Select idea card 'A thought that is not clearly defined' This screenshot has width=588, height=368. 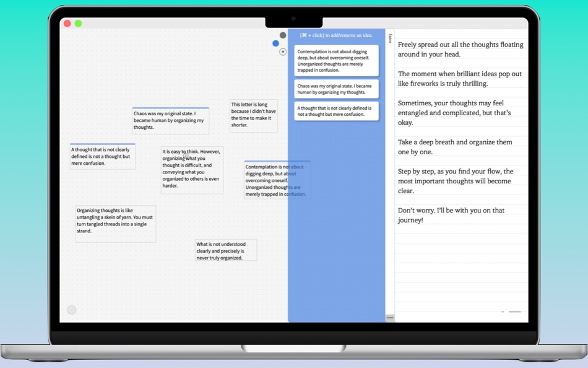[336, 110]
